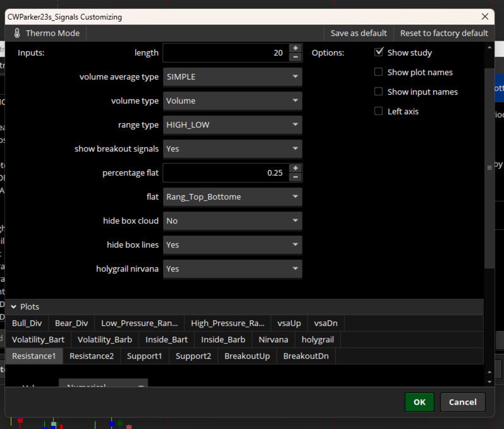Decrement the length value with the minus stepper
This screenshot has height=429, width=504.
[x=295, y=57]
